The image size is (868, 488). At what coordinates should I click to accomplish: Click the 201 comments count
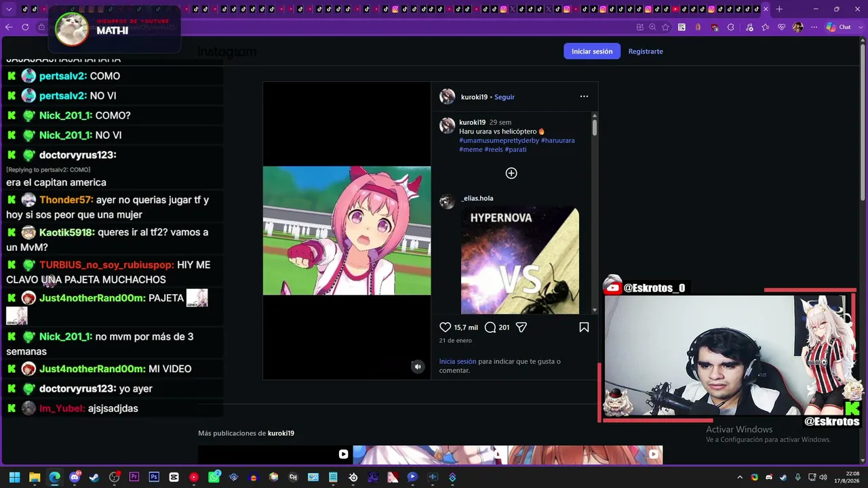click(x=504, y=327)
